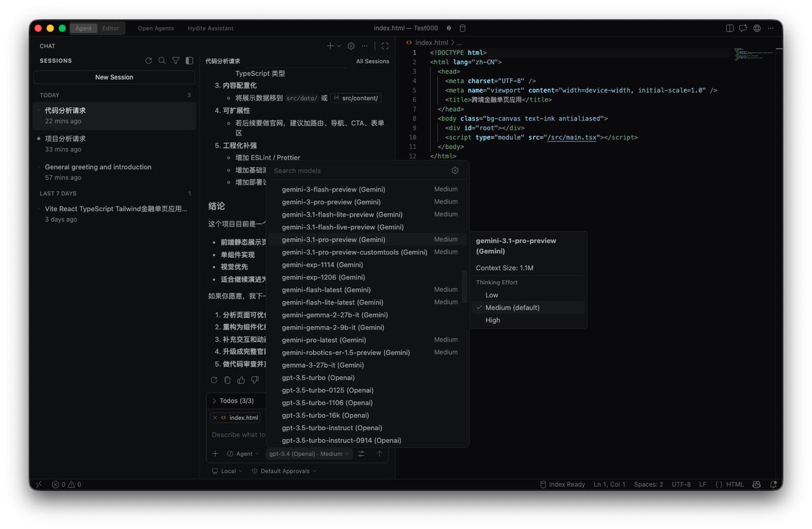
Task: Open the tool configuration sliders icon
Action: coord(361,454)
